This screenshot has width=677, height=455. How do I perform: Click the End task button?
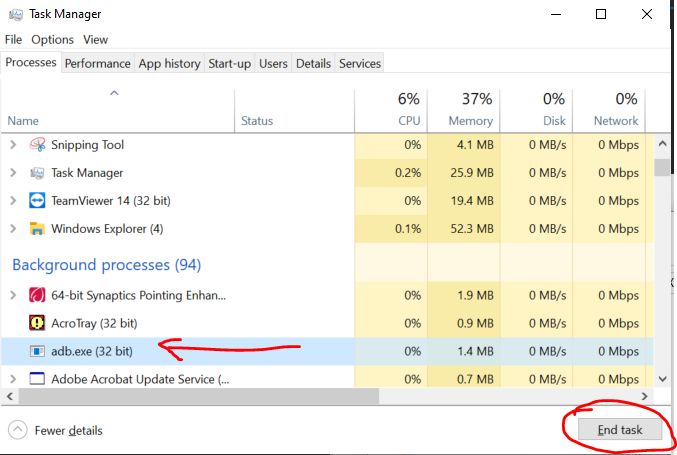620,430
